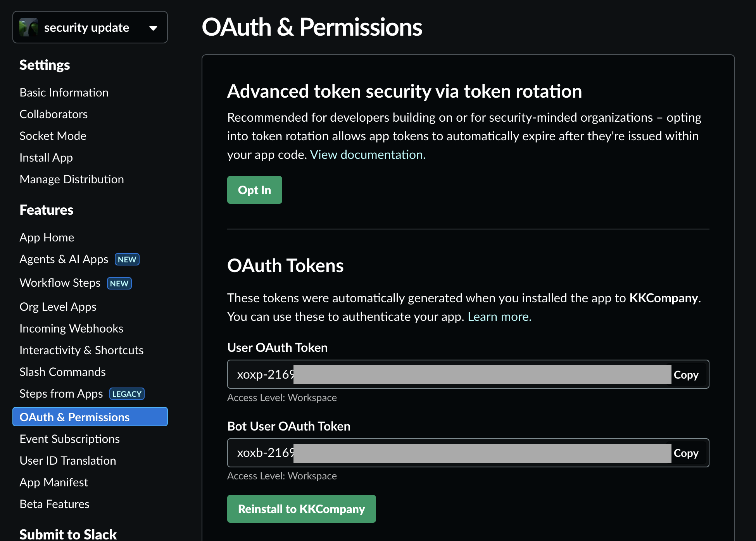Click the bold KKCompany workspace name
Image resolution: width=756 pixels, height=541 pixels.
663,298
